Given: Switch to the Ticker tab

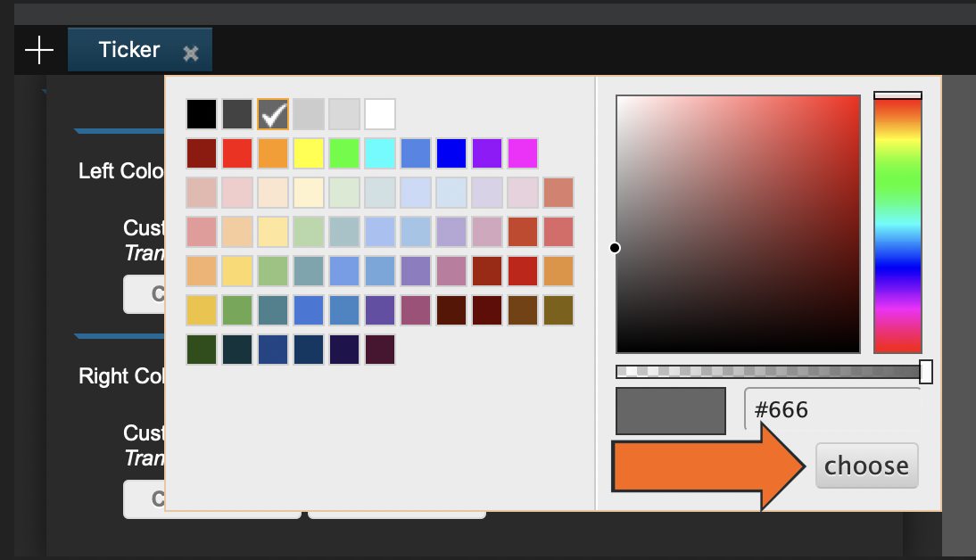Looking at the screenshot, I should pos(129,50).
